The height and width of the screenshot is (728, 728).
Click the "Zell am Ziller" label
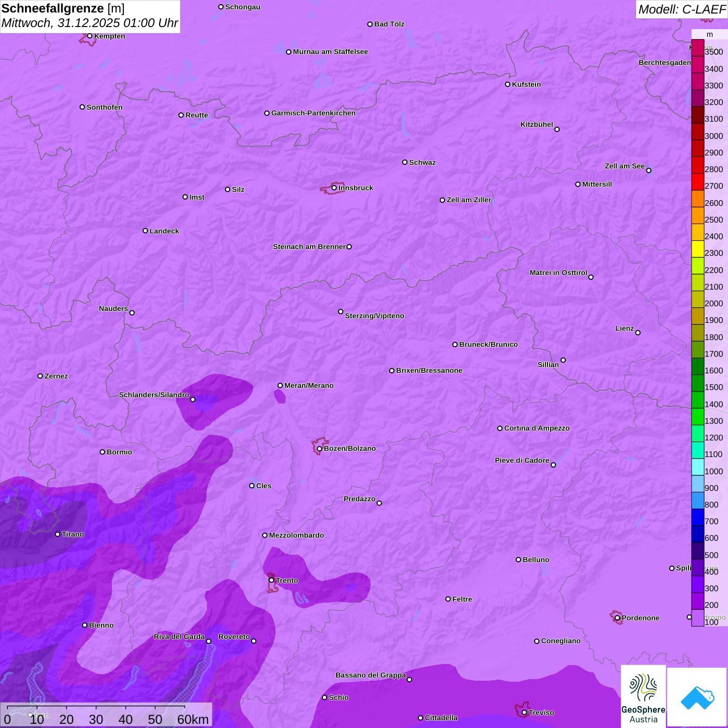click(469, 200)
